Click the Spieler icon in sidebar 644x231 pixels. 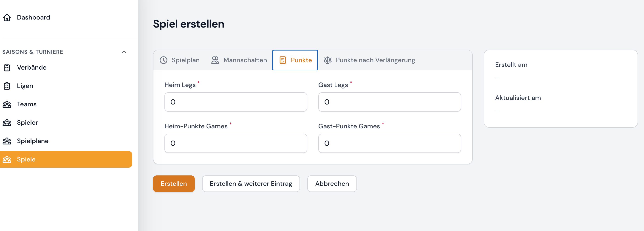point(7,122)
